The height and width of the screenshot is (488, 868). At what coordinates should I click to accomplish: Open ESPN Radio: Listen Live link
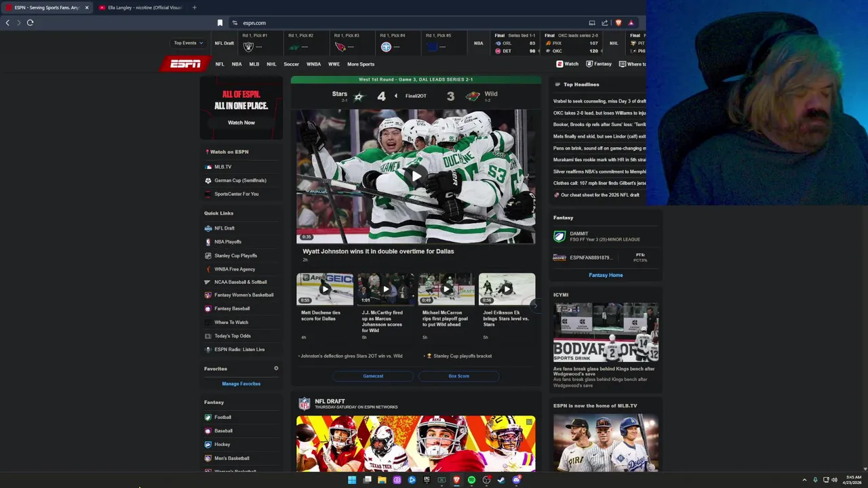click(239, 350)
